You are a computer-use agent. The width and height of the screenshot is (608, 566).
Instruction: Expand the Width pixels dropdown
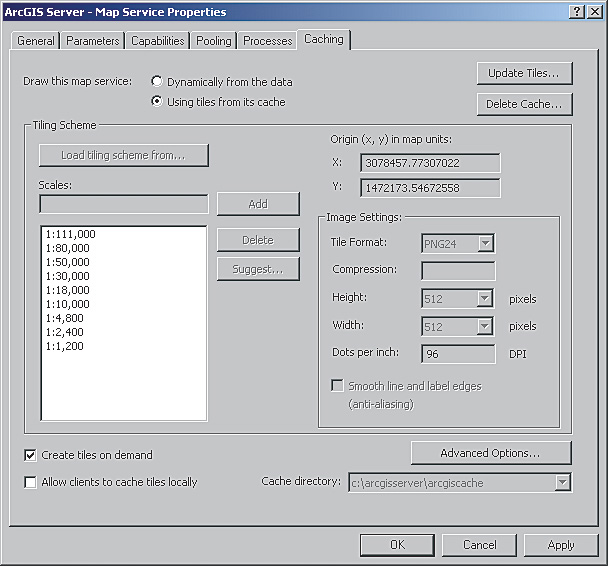click(x=485, y=326)
